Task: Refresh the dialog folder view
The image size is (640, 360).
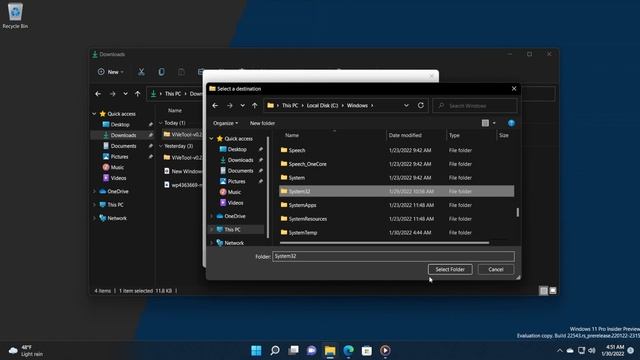Action: coord(421,105)
